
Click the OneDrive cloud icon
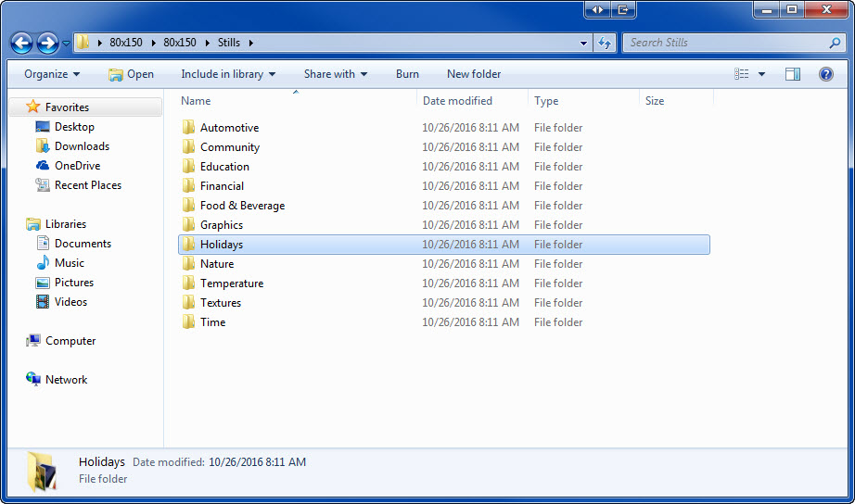(43, 165)
